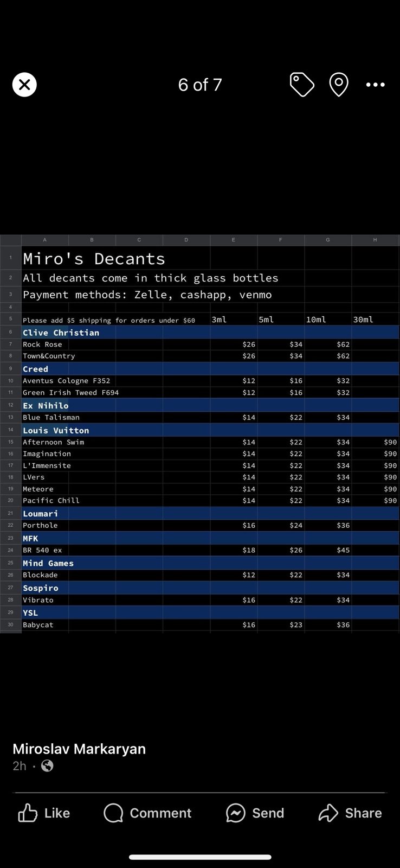Tap the 'Clive Christian' brand header
Screen dimensions: 400x868
pyautogui.click(x=61, y=333)
